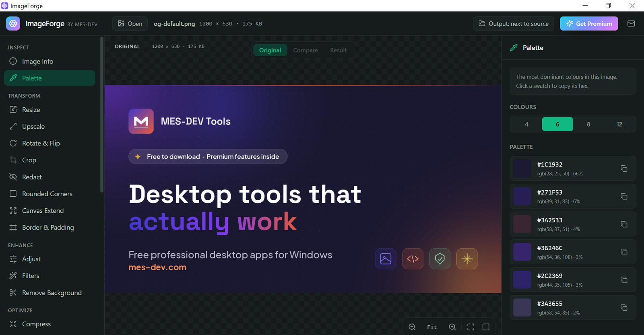Click the rgb(54, 36, 108) · 3% value
Screen dimensions: 644x335
(560, 257)
